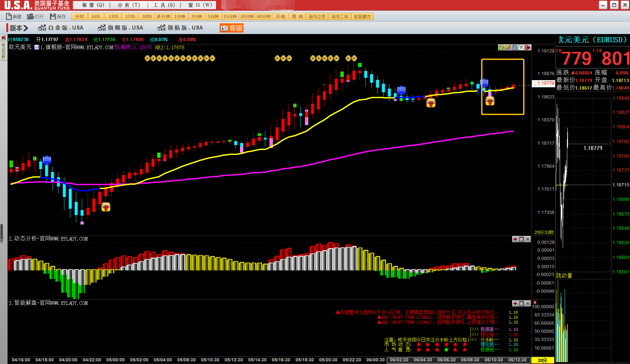Click the red exit arrow icon
Image resolution: width=630 pixels, height=364 pixels.
(x=528, y=47)
